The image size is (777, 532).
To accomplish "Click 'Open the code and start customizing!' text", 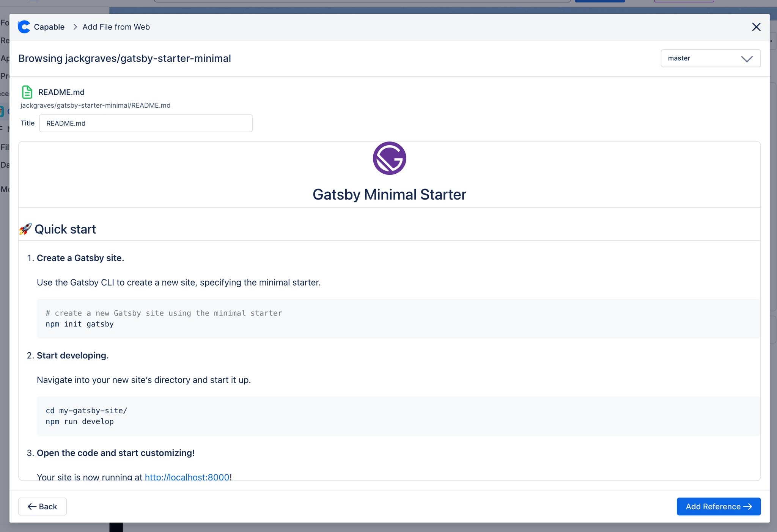I will click(116, 453).
